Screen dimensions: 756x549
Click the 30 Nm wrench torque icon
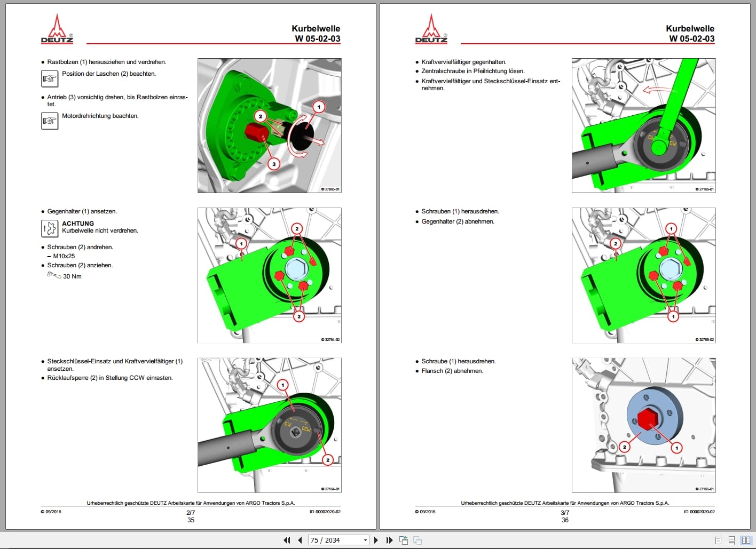53,276
